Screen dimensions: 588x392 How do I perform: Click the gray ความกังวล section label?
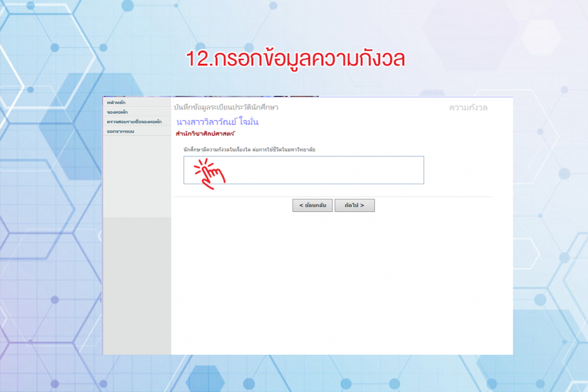(x=468, y=107)
